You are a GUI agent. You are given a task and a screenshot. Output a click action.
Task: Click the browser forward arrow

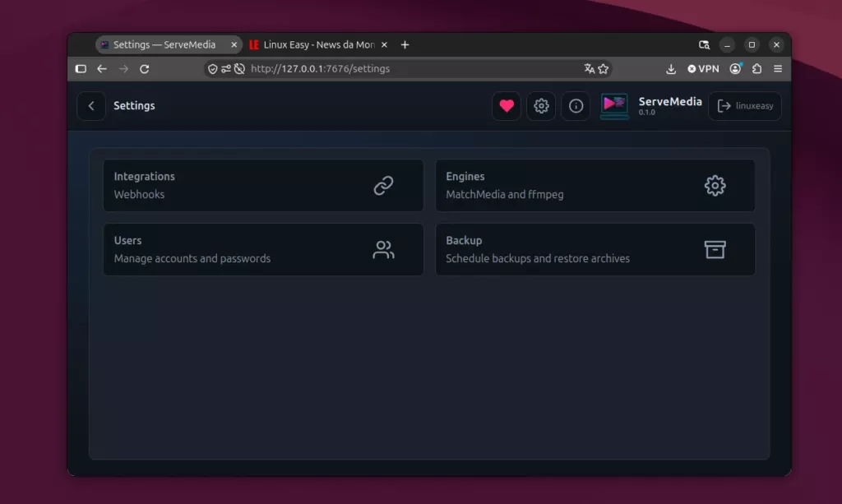(x=123, y=69)
